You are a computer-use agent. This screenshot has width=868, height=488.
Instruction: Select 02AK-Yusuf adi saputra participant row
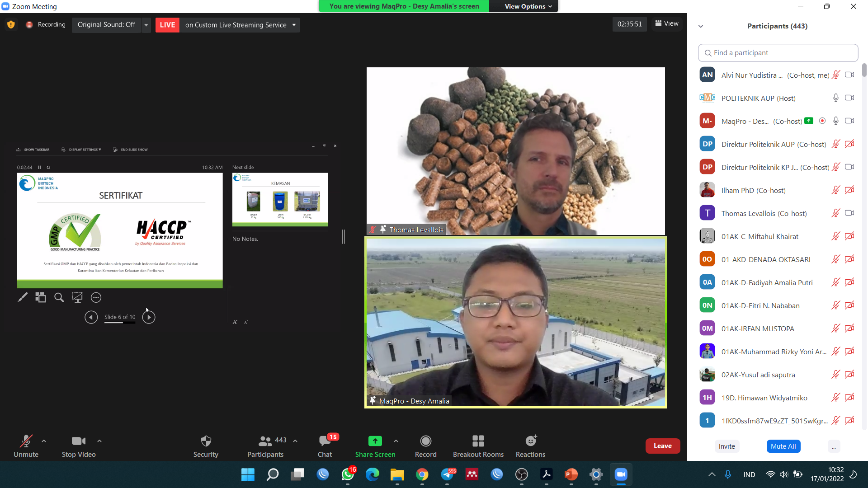(x=778, y=375)
